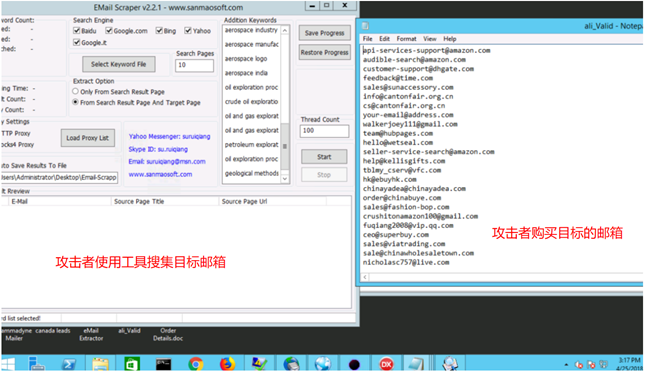Launch Firefox from the taskbar
Viewport: 645px width, 373px height.
(227, 364)
